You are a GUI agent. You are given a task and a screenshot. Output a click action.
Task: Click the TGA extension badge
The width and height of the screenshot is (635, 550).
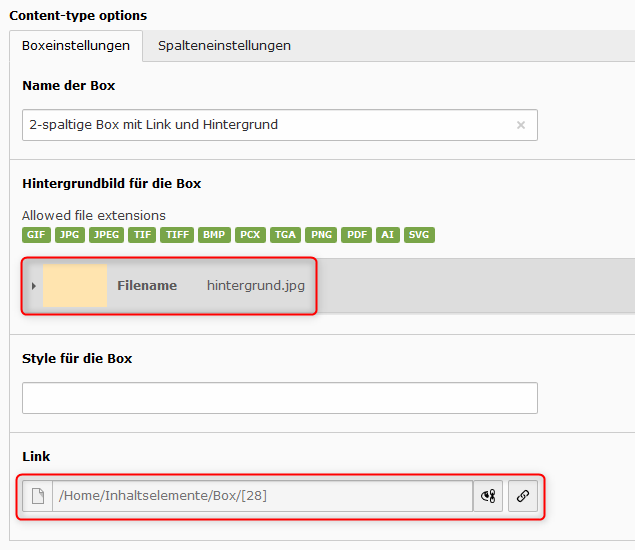click(286, 235)
